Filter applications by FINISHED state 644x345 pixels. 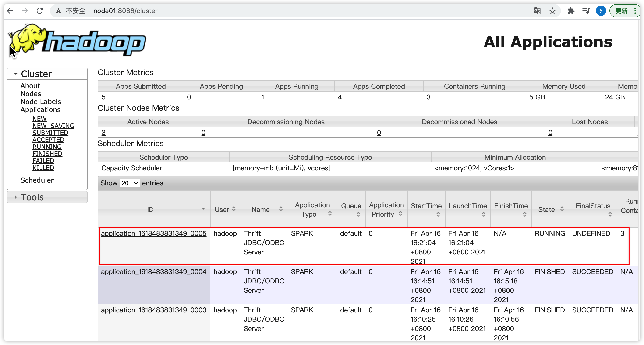click(47, 154)
